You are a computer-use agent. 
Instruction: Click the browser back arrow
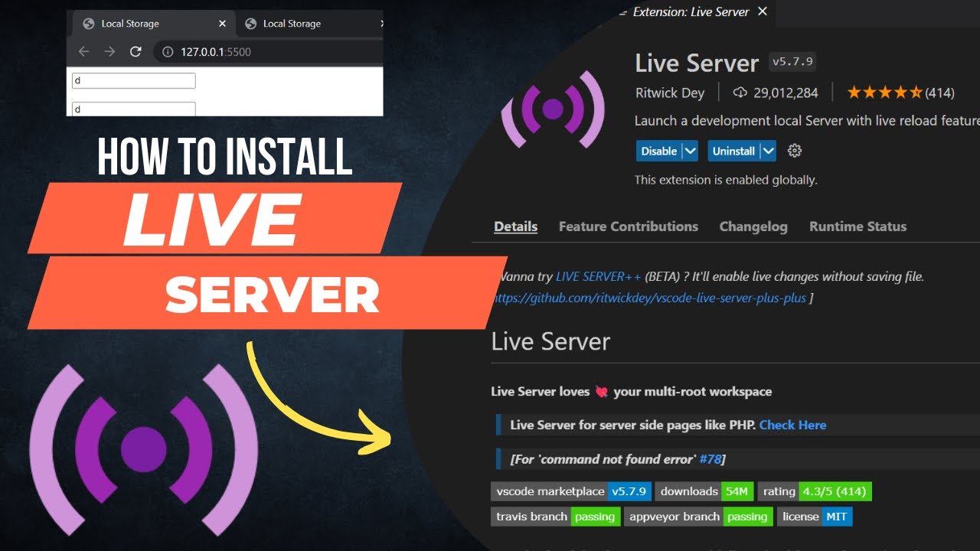83,51
